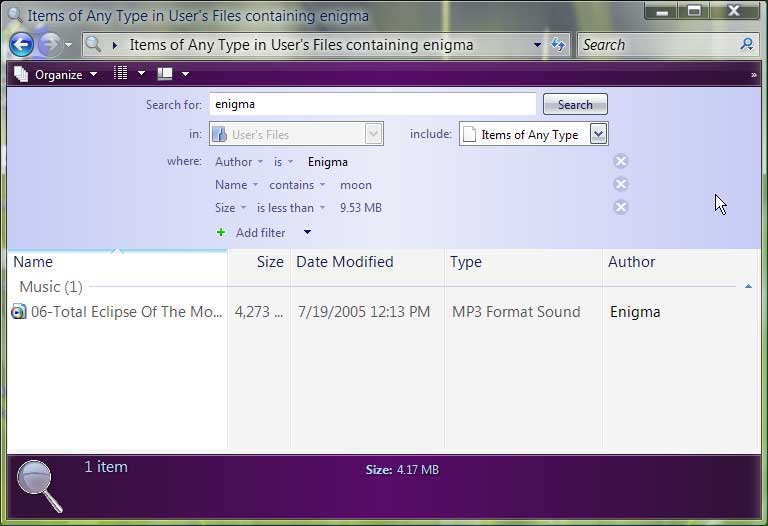Click the magnifier in the Search box
This screenshot has height=526, width=768.
point(747,45)
